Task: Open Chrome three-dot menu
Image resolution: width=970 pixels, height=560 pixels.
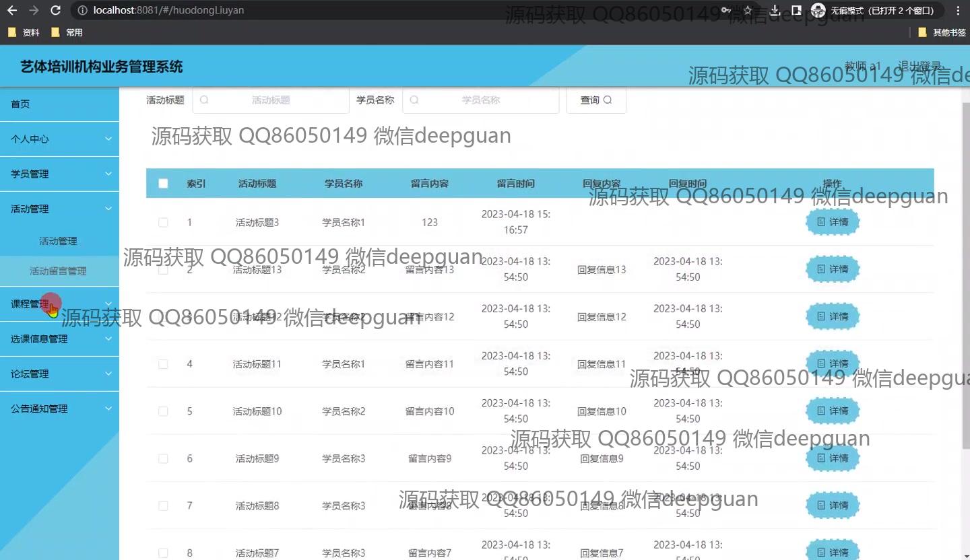Action: (x=958, y=10)
